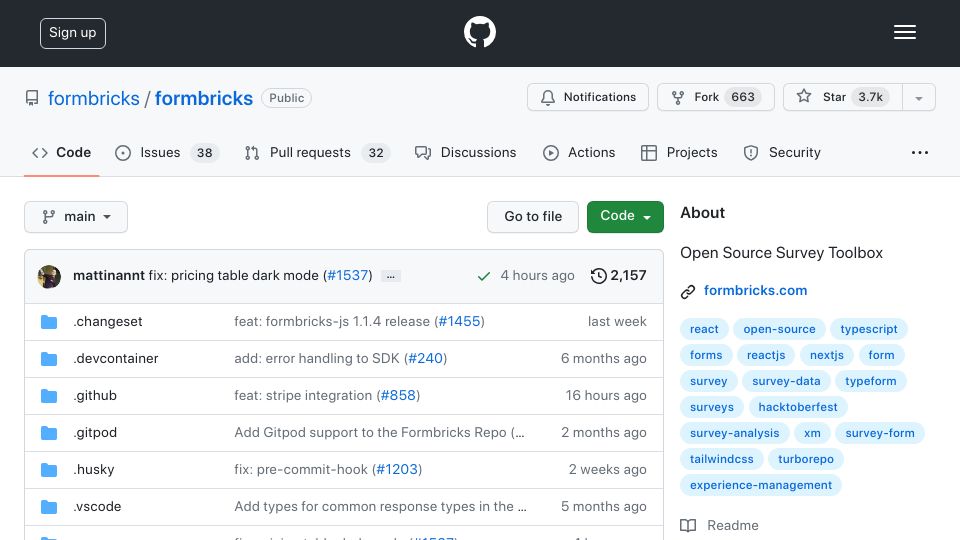Open the Issues tab
Image resolution: width=960 pixels, height=540 pixels.
click(x=167, y=152)
